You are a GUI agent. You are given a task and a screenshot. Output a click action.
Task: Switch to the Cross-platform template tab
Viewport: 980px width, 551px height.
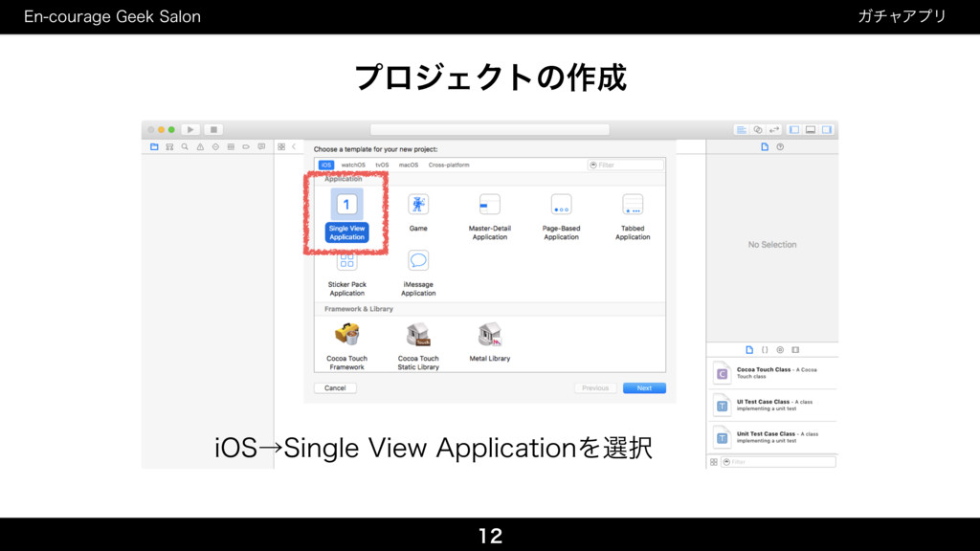[449, 165]
